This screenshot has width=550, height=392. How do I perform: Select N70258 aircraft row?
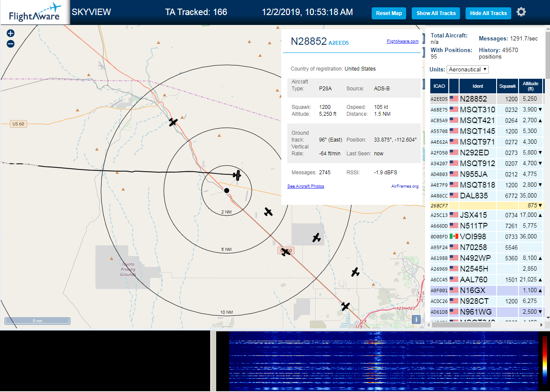(487, 247)
